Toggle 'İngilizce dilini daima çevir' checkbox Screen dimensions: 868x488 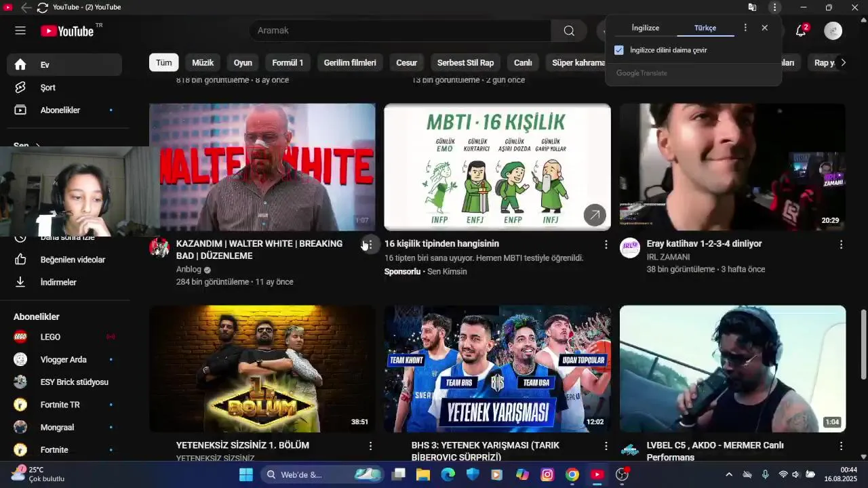[x=618, y=50]
